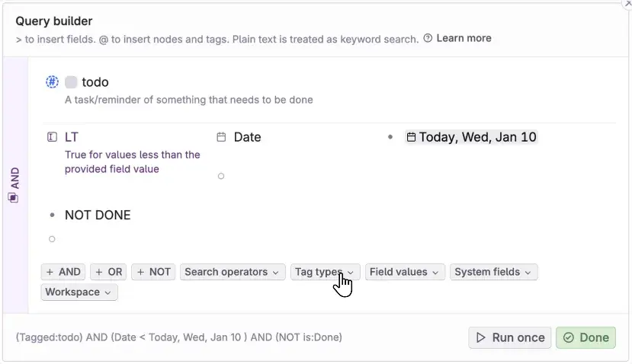Expand the Tag types dropdown
632x364 pixels.
pos(324,272)
